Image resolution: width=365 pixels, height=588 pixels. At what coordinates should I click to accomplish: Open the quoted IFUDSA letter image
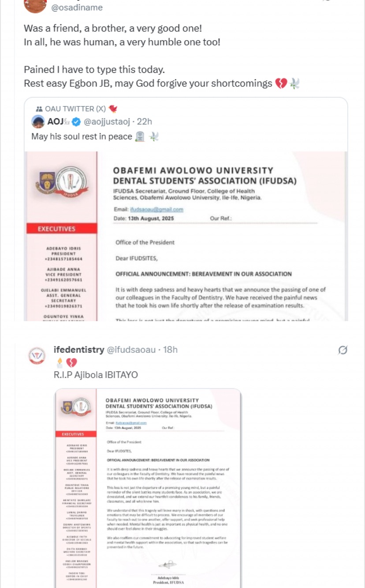click(186, 236)
